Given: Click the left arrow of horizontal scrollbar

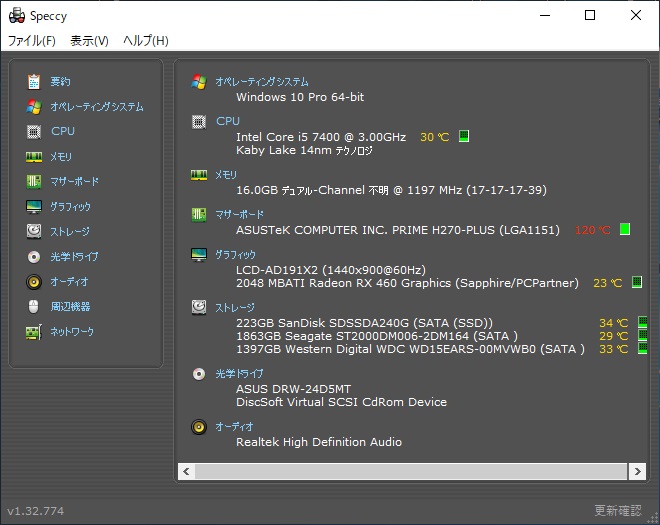Looking at the screenshot, I should click(x=186, y=472).
